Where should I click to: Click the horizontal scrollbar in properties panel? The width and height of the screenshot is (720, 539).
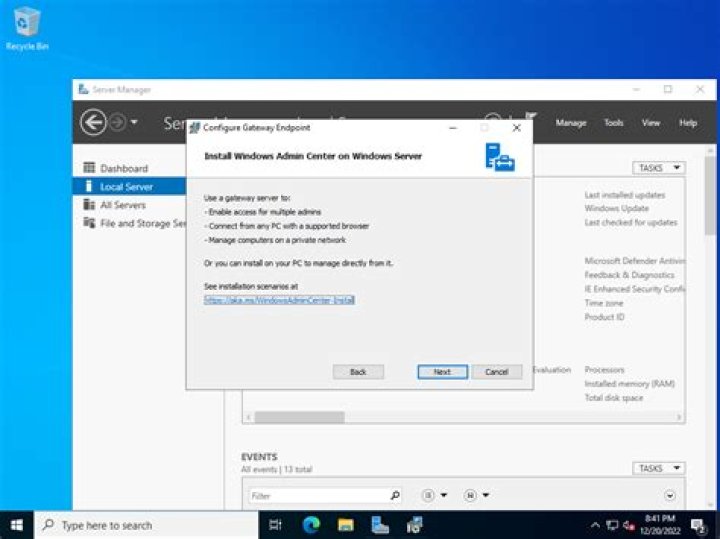(299, 417)
